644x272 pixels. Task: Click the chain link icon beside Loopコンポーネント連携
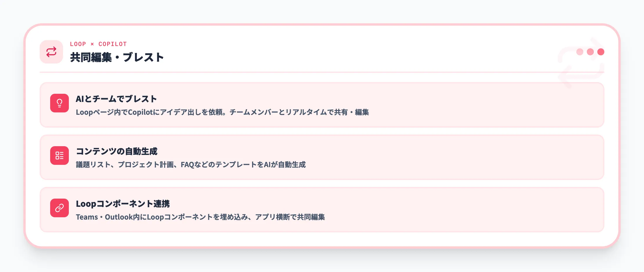coord(60,208)
